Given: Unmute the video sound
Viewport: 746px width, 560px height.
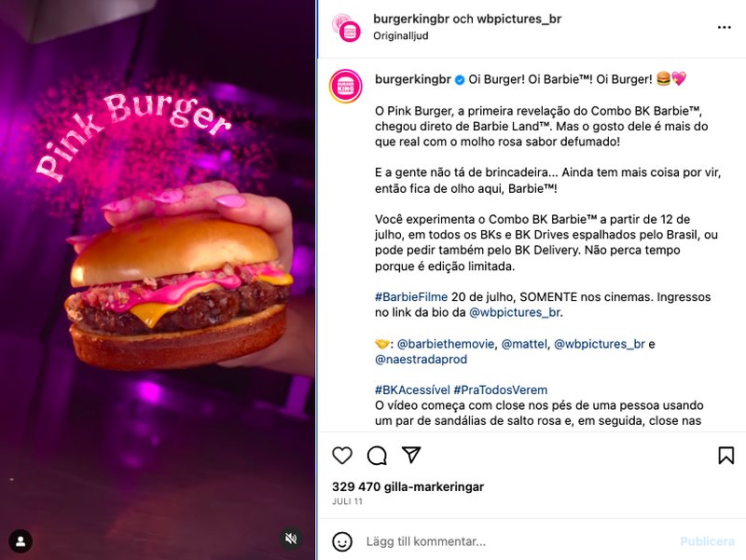Looking at the screenshot, I should point(291,539).
